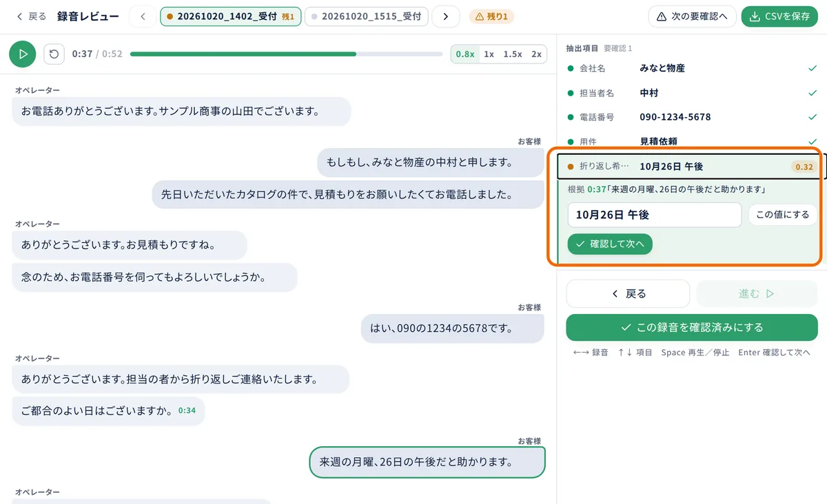Image resolution: width=827 pixels, height=504 pixels.
Task: Click the 0:34 timestamp in transcript
Action: coord(187,410)
